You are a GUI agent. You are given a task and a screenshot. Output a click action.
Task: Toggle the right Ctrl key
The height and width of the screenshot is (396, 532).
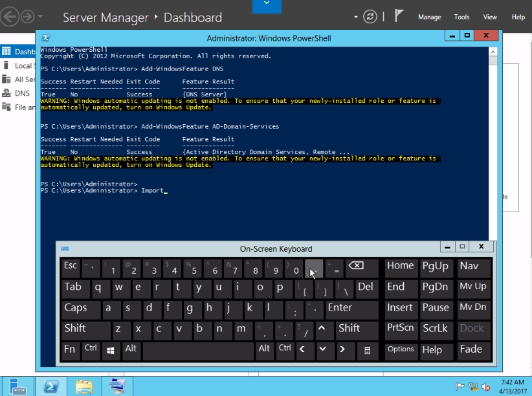point(285,351)
